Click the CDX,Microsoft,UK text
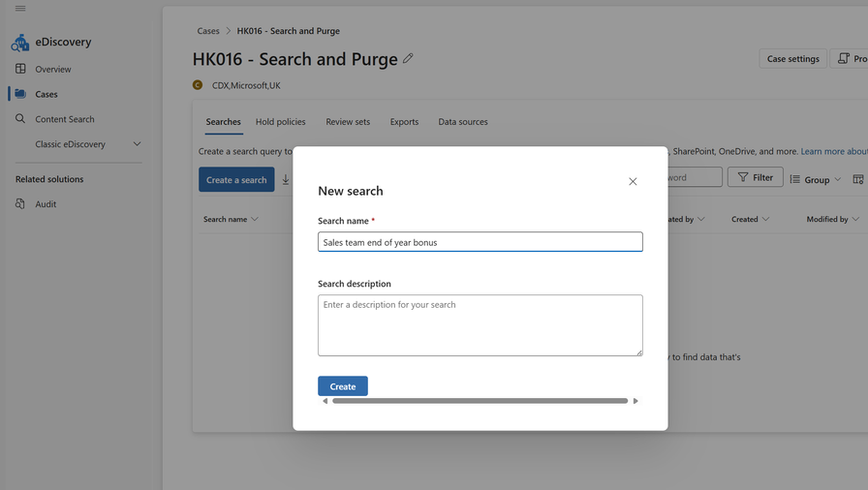The height and width of the screenshot is (490, 868). coord(246,85)
